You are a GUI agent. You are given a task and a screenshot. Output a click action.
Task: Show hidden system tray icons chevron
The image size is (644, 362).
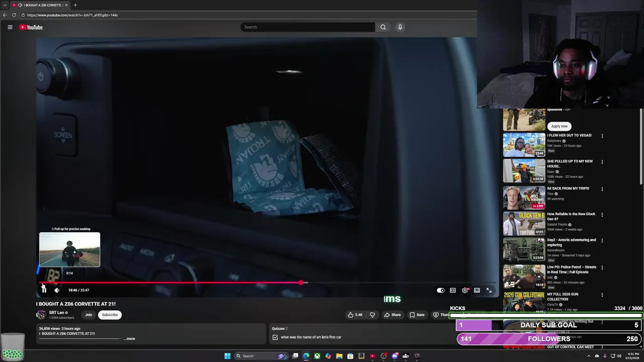589,356
